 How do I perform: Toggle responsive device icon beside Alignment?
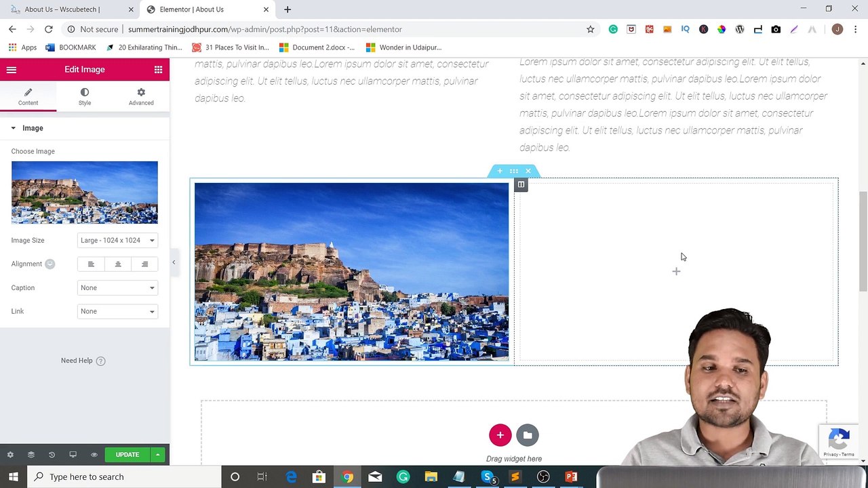point(50,264)
